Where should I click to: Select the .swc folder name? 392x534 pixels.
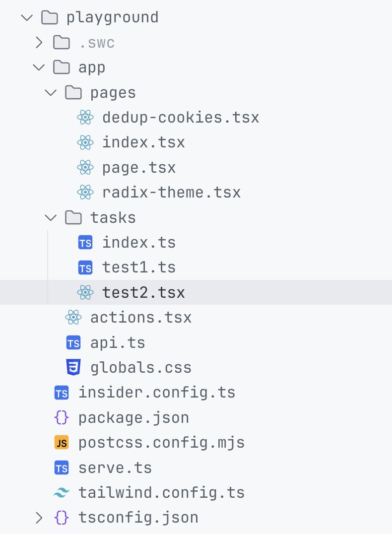click(x=97, y=43)
